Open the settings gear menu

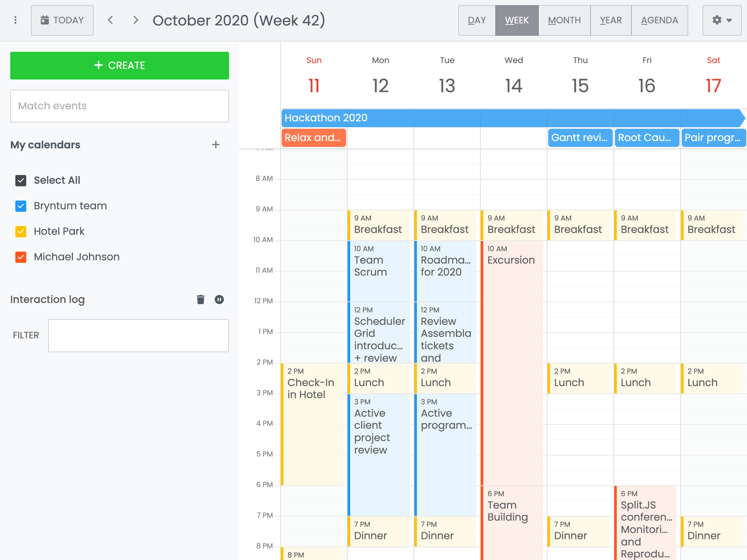tap(717, 20)
